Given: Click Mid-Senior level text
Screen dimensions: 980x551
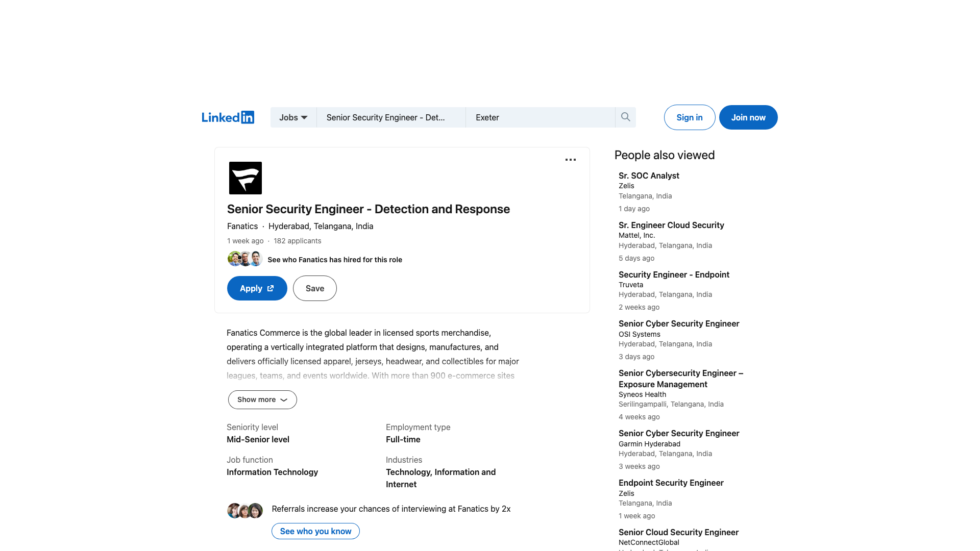Looking at the screenshot, I should tap(258, 439).
